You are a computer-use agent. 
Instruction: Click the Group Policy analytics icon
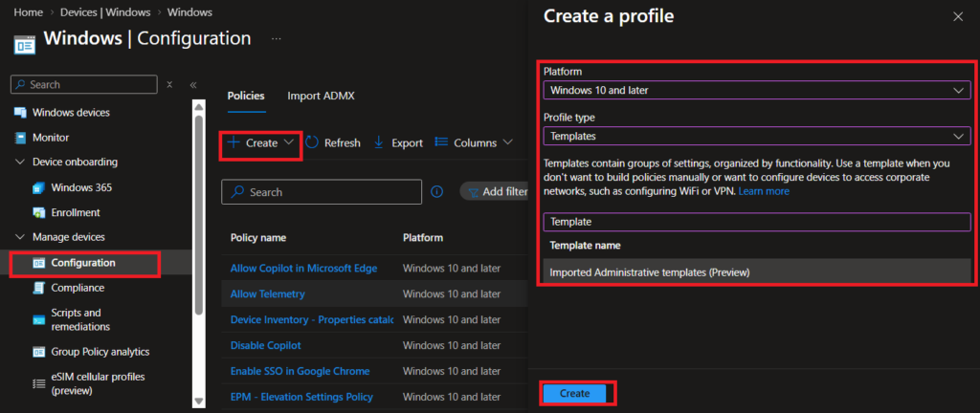coord(38,352)
